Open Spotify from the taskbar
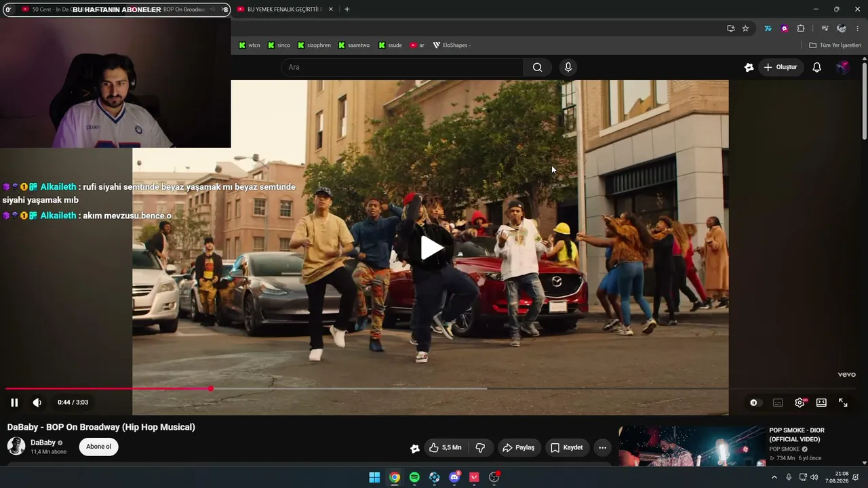 414,477
